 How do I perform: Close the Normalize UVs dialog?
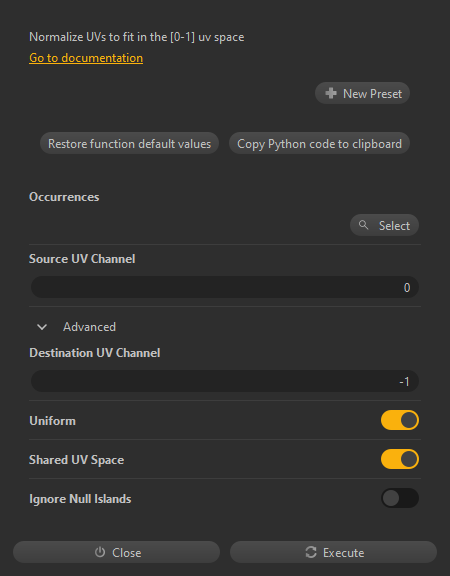click(x=116, y=552)
